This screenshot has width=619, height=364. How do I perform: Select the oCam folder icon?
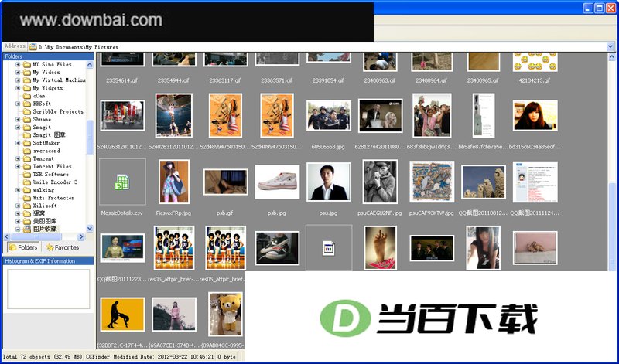27,96
